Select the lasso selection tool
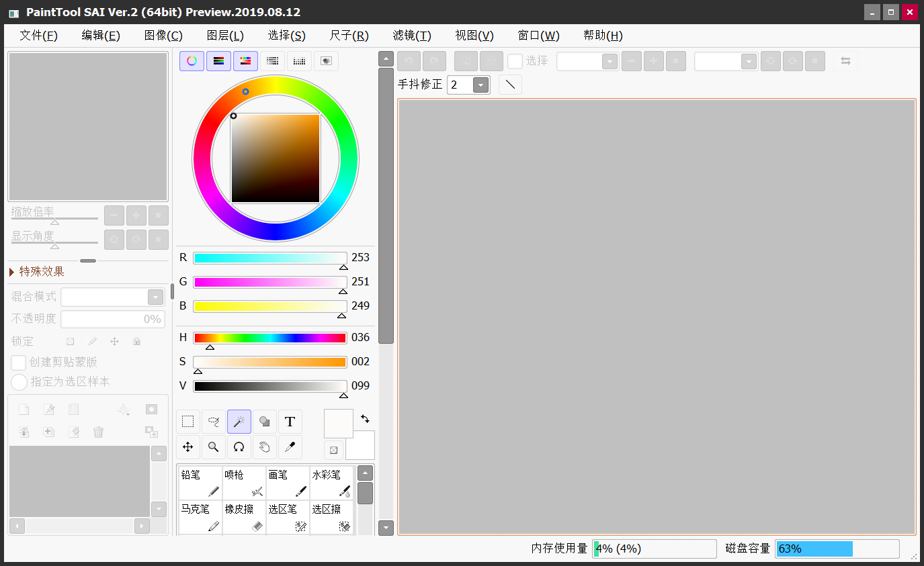The width and height of the screenshot is (924, 566). click(x=214, y=422)
